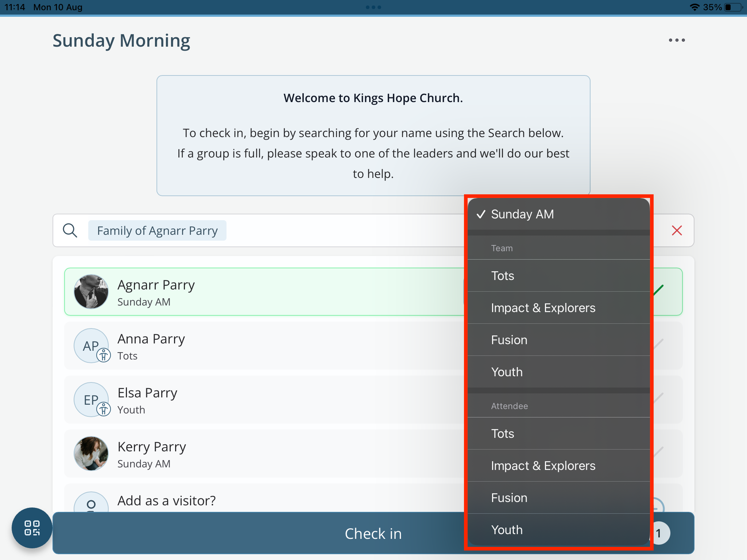Click the Welcome to Kings Hope Church text
Screen dimensions: 747x560
coord(373,98)
